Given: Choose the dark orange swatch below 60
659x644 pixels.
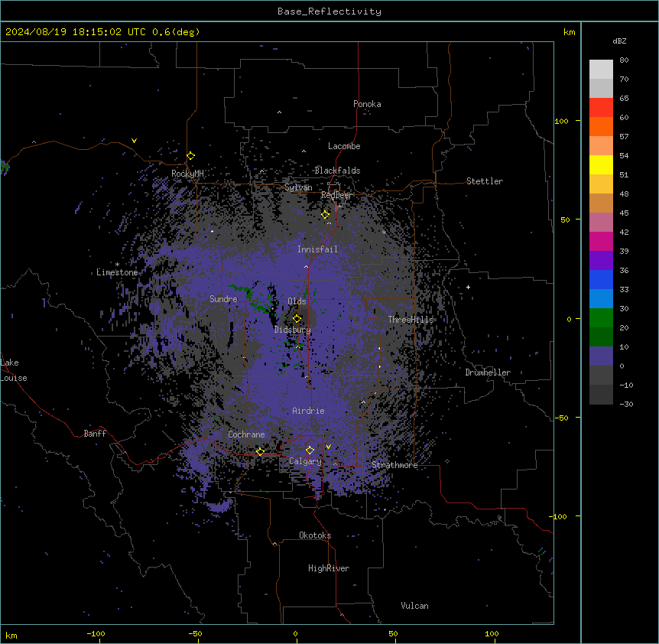Looking at the screenshot, I should (601, 126).
